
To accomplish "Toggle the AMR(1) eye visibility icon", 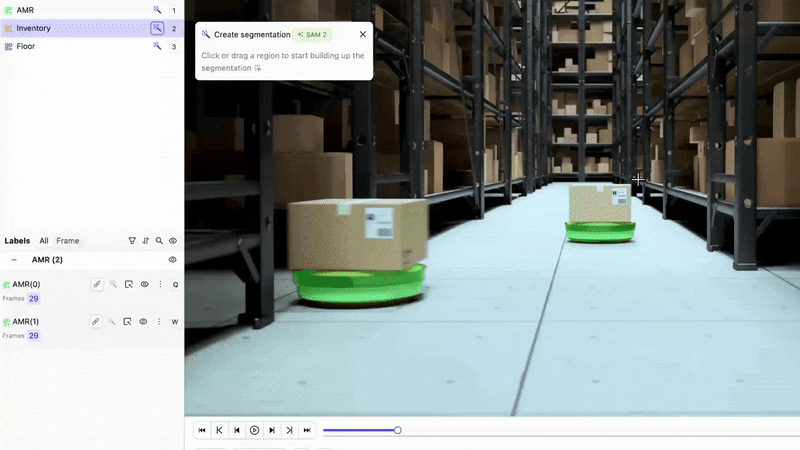I will point(143,321).
